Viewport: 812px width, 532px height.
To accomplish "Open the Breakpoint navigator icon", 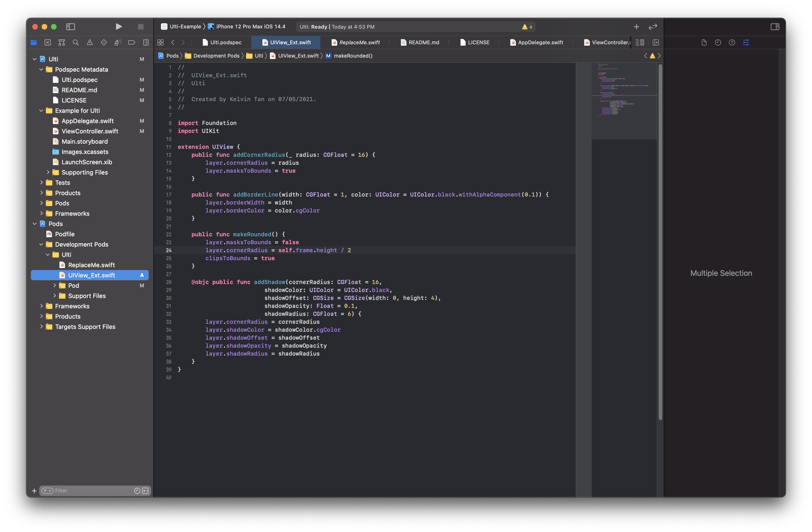I will [x=131, y=43].
